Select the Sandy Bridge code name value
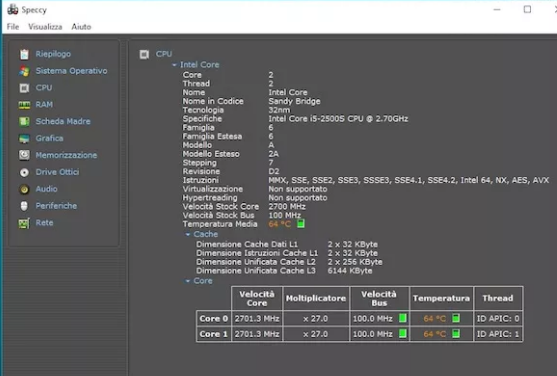This screenshot has height=376, width=557. [294, 101]
